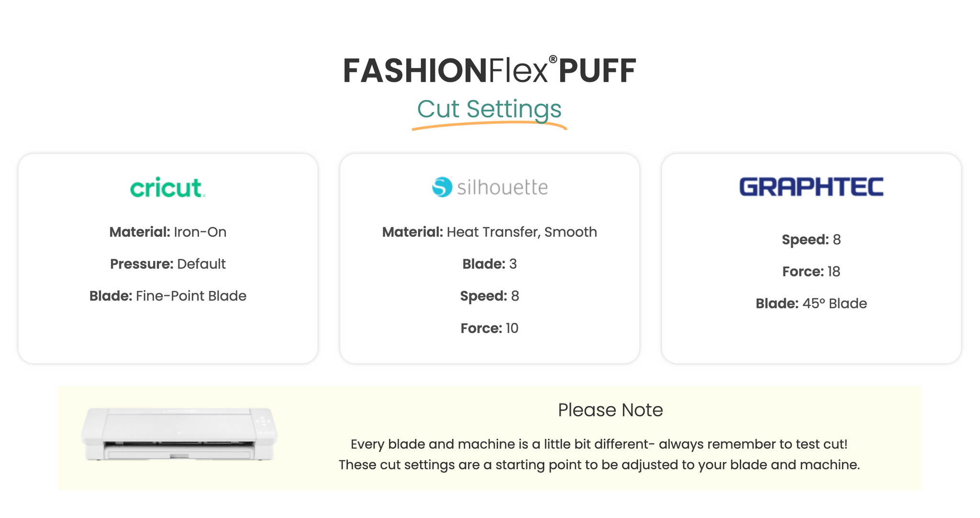
Task: Click the FASHIONFlex PUFF heading
Action: coord(490,71)
